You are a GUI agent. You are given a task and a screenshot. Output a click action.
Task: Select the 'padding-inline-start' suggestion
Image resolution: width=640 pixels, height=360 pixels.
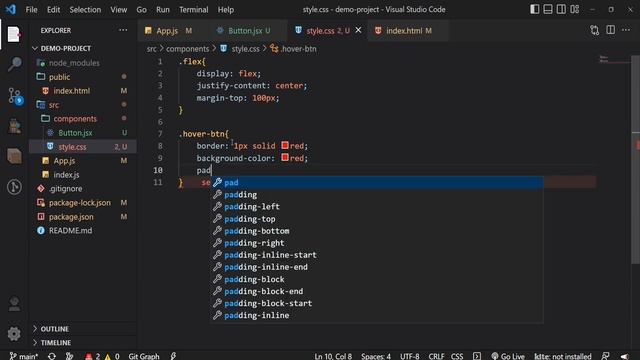[377, 255]
